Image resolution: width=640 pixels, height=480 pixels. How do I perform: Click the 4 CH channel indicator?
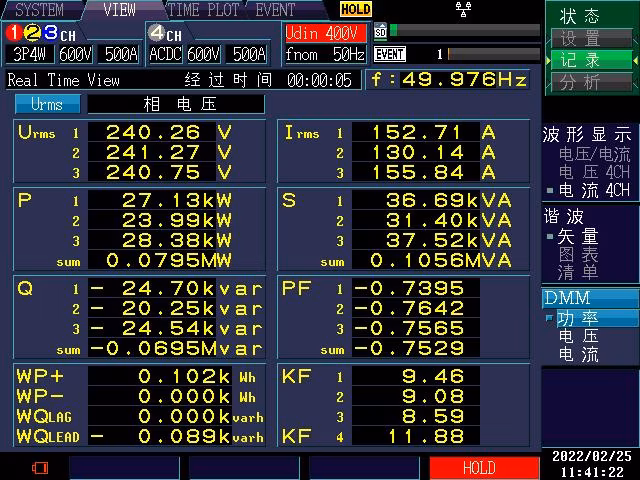click(166, 33)
